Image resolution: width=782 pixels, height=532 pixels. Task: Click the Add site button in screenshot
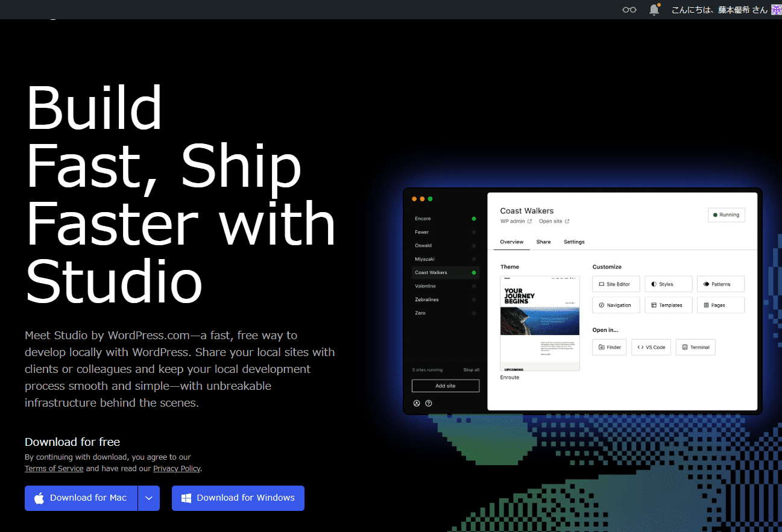pos(446,386)
